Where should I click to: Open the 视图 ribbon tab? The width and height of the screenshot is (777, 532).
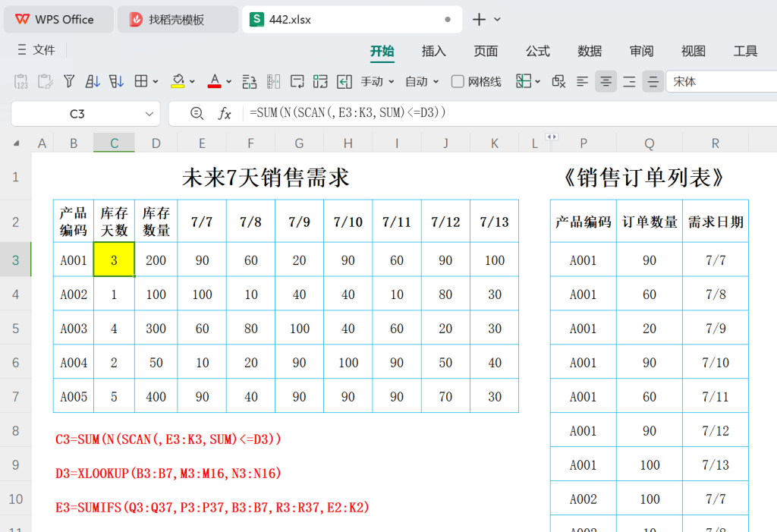point(694,51)
